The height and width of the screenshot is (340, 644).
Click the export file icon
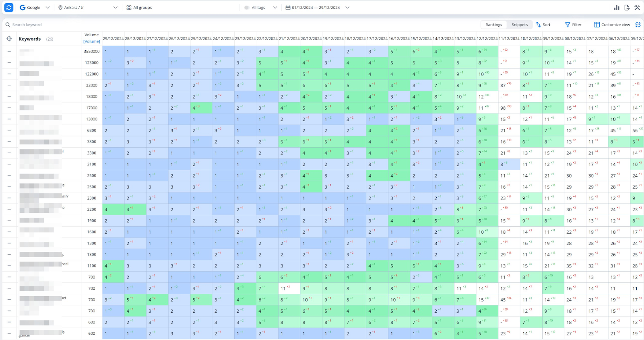[627, 7]
